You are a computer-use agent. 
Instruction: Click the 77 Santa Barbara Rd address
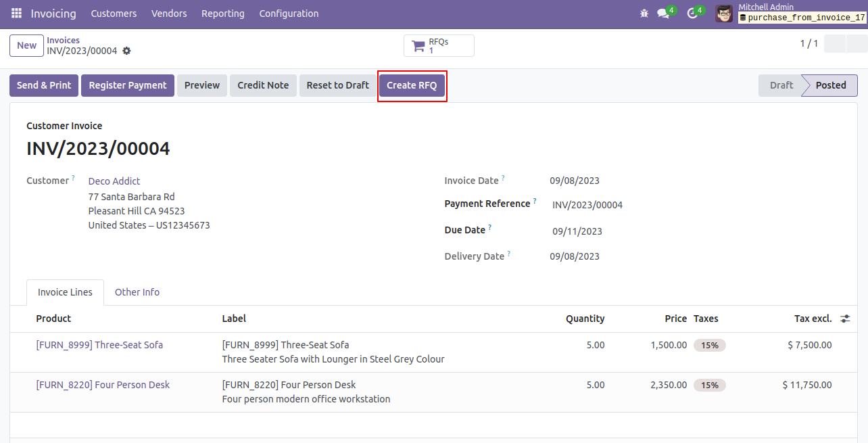(131, 197)
